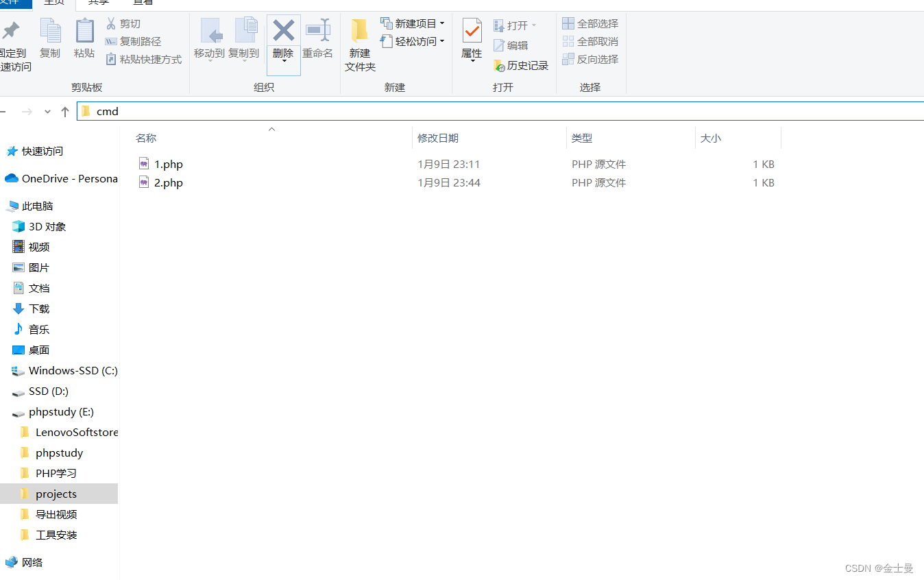The width and height of the screenshot is (924, 580).
Task: Click the New folder (新建文件夹) icon
Action: point(360,31)
